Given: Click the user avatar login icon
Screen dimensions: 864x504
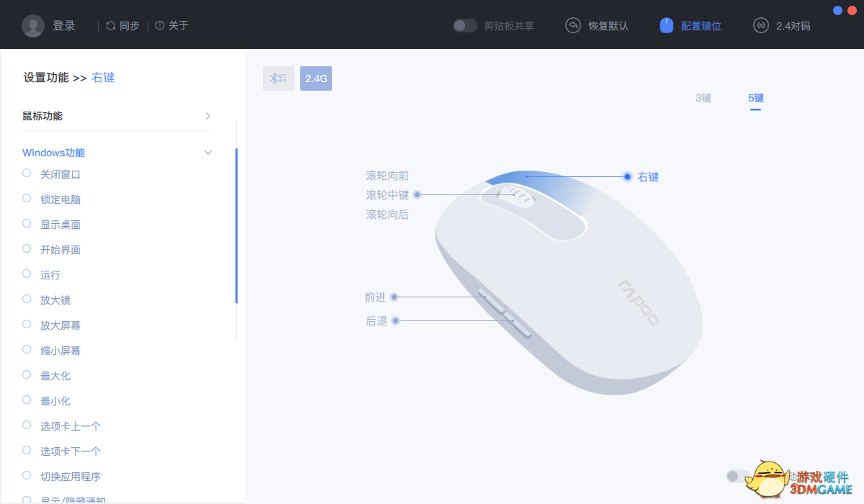Looking at the screenshot, I should pyautogui.click(x=33, y=26).
